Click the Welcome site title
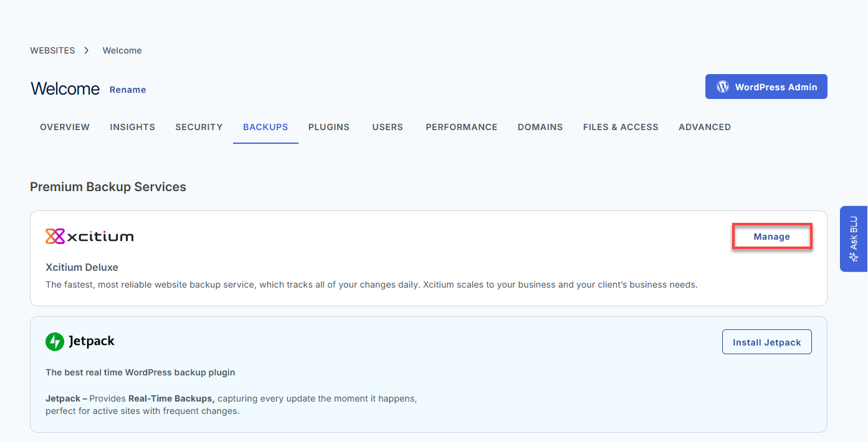868x442 pixels. coord(65,88)
